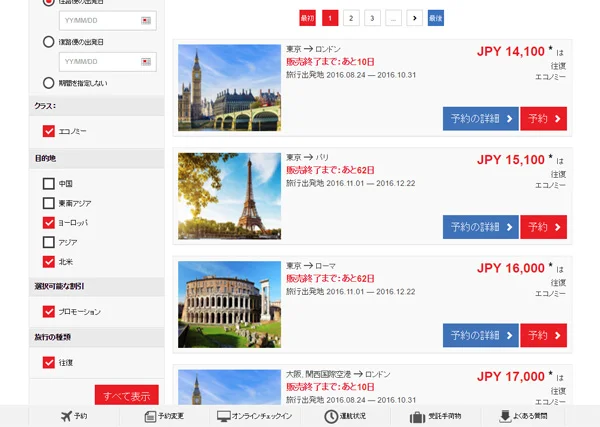Book the Tokyo to Rome flight

[x=543, y=335]
